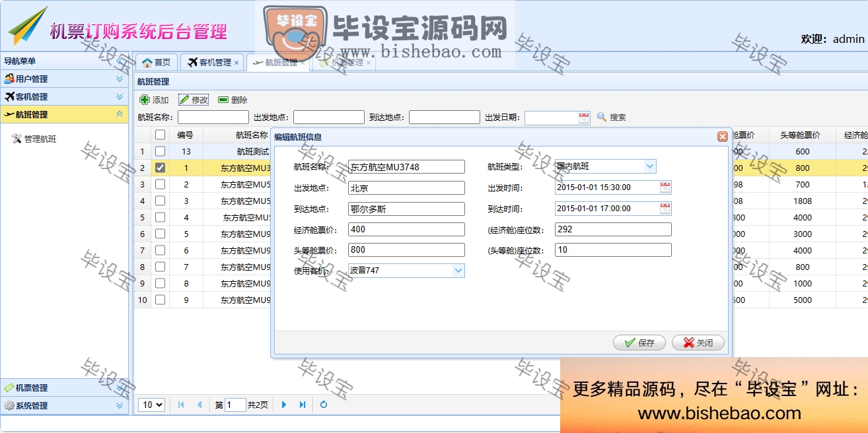This screenshot has height=433, width=868.
Task: Click the 删除 (delete) toolbar button
Action: click(x=233, y=100)
